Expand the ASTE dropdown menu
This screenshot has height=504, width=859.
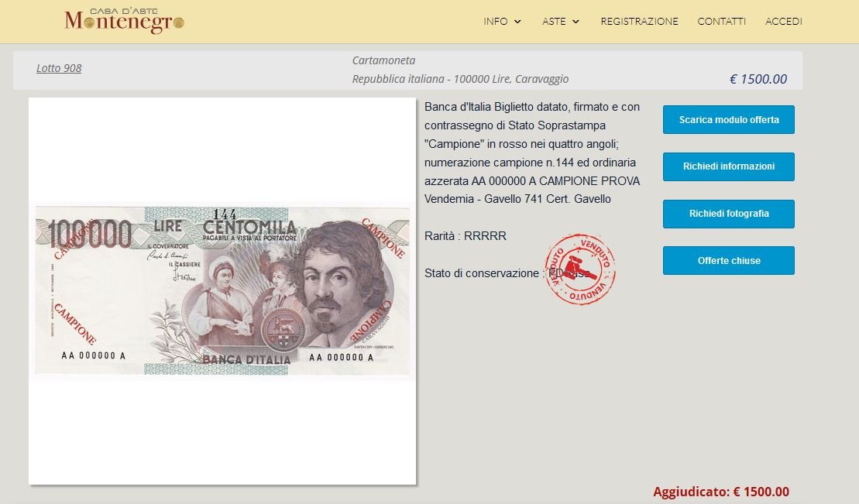[561, 22]
